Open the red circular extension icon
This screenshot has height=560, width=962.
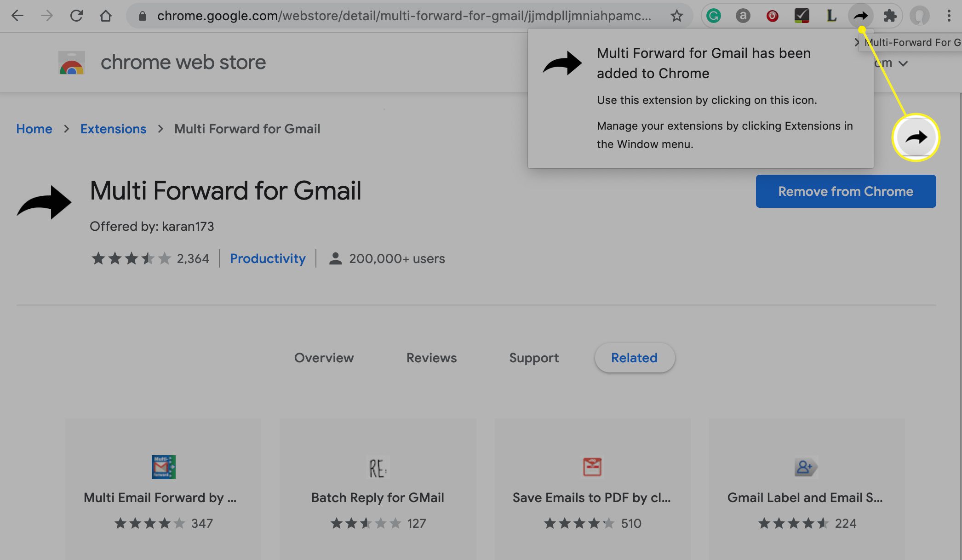coord(772,16)
